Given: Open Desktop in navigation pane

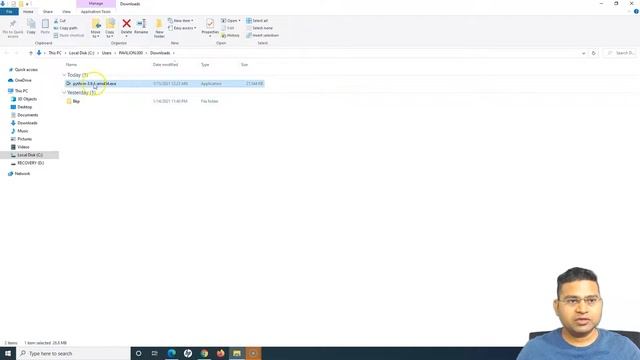Looking at the screenshot, I should pos(24,107).
